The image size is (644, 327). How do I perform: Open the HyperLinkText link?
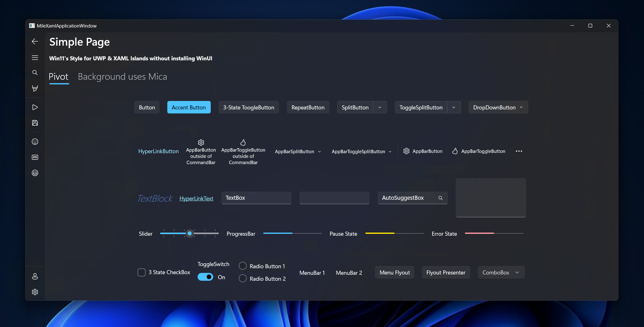196,199
